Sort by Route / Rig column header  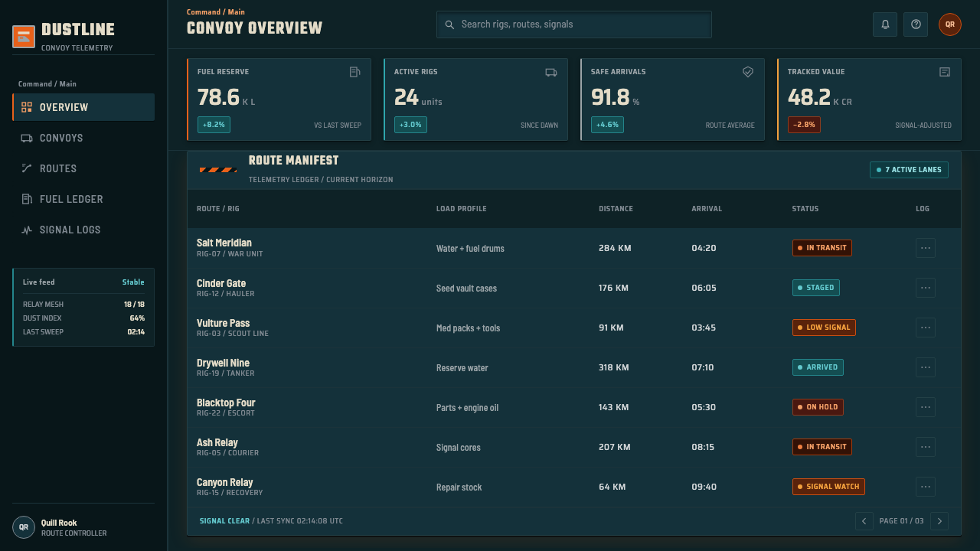pyautogui.click(x=218, y=209)
